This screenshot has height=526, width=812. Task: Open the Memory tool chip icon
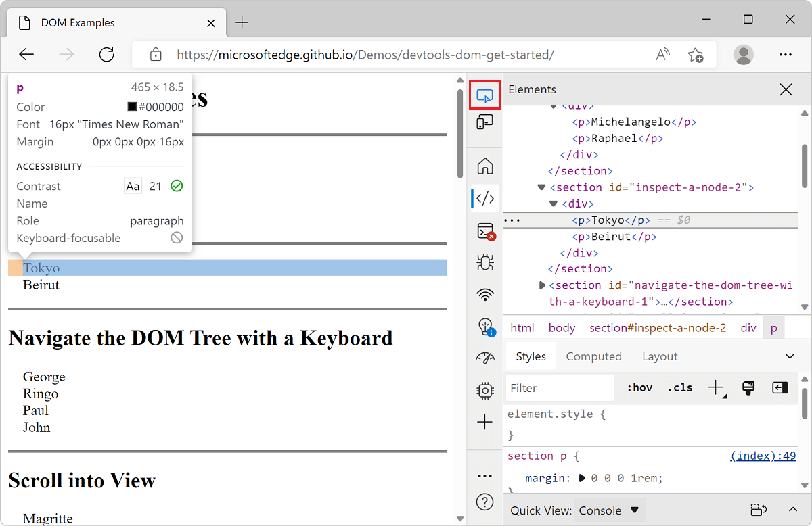coord(484,390)
